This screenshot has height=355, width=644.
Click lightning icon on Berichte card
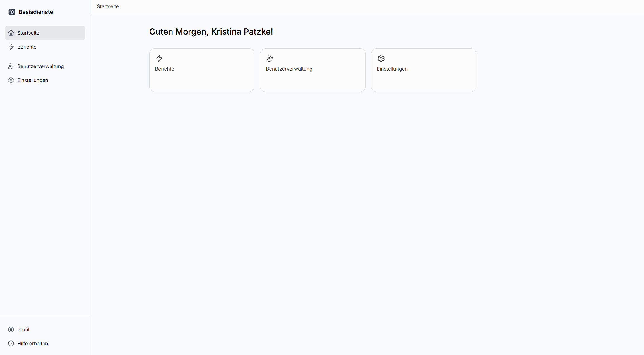click(159, 58)
